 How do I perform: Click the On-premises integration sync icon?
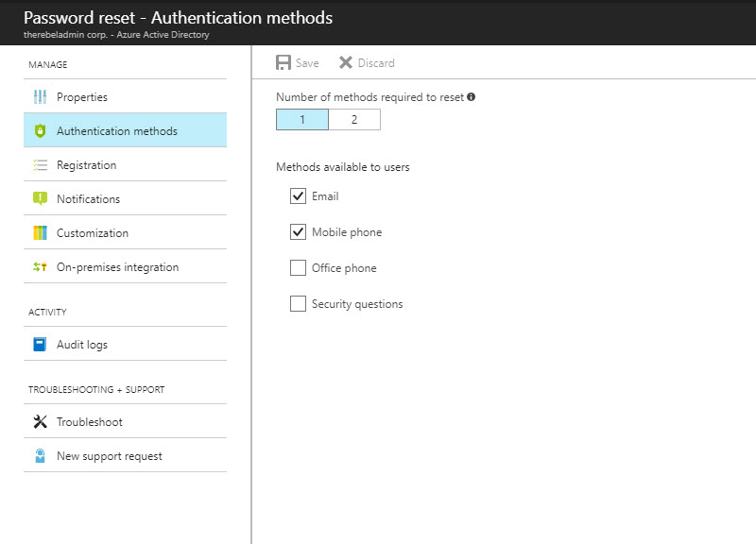click(x=40, y=266)
